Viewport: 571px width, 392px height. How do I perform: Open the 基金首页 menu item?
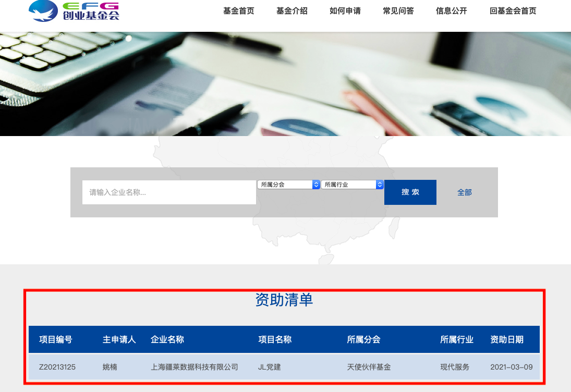tap(238, 11)
